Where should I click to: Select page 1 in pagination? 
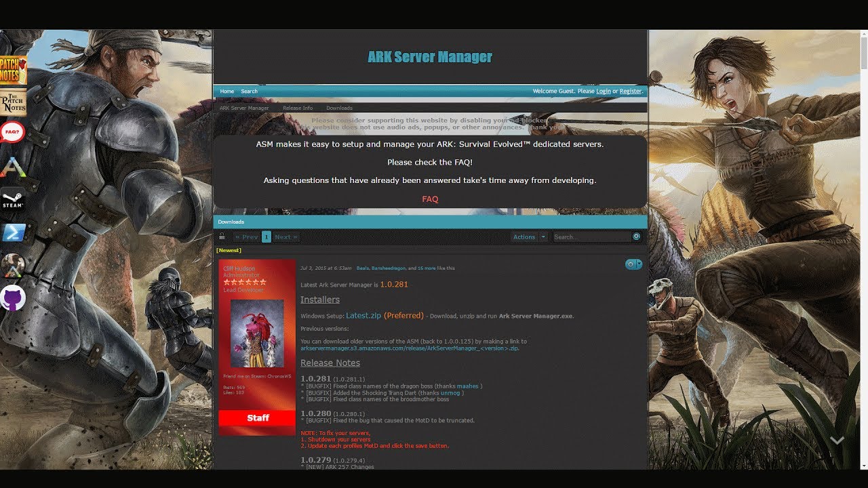[267, 237]
